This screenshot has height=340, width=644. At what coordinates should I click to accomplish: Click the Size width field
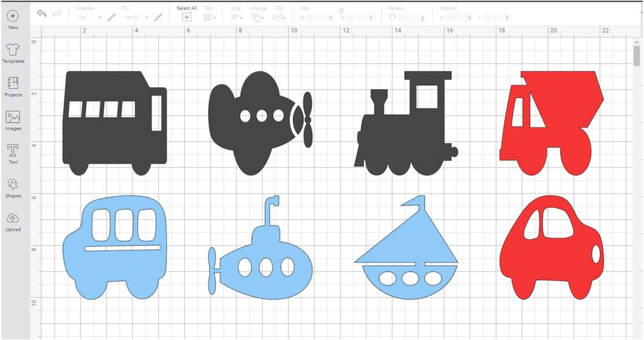coord(317,18)
